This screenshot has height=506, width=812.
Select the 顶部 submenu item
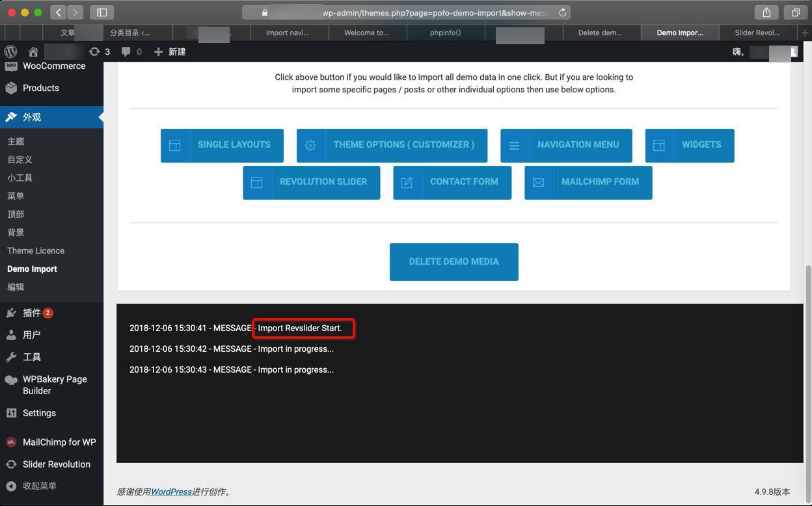tap(16, 214)
